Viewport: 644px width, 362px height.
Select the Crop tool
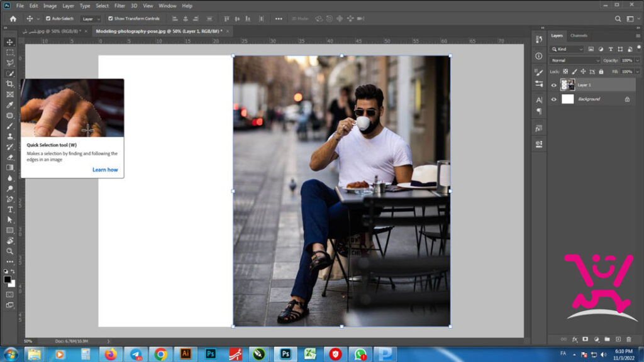pos(10,84)
